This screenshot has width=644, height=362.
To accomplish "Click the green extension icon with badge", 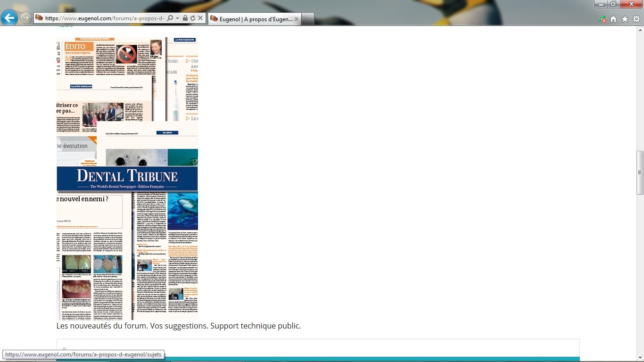I will click(x=602, y=19).
